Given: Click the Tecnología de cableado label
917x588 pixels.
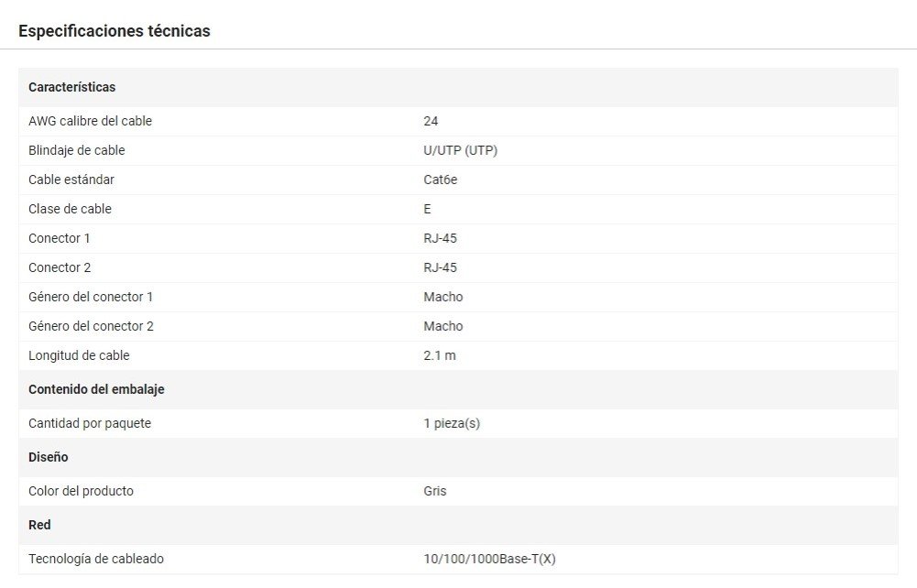Looking at the screenshot, I should coord(96,559).
